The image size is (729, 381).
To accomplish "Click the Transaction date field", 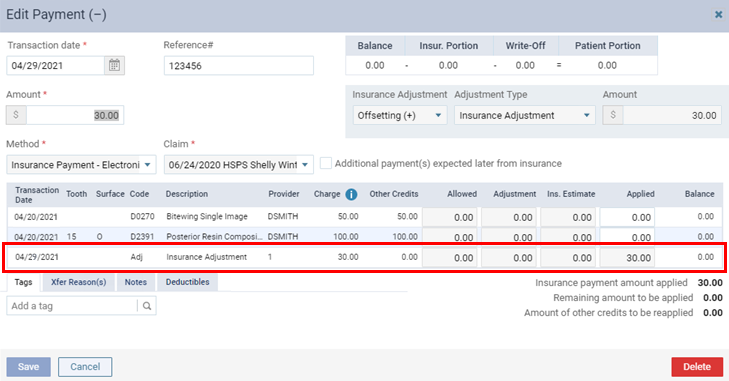I will (55, 66).
